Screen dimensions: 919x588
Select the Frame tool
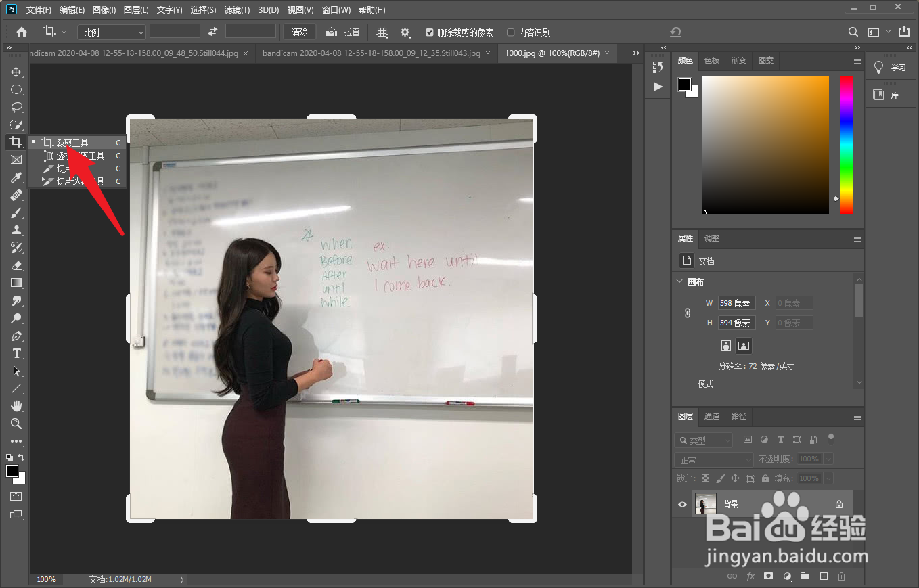(x=16, y=160)
